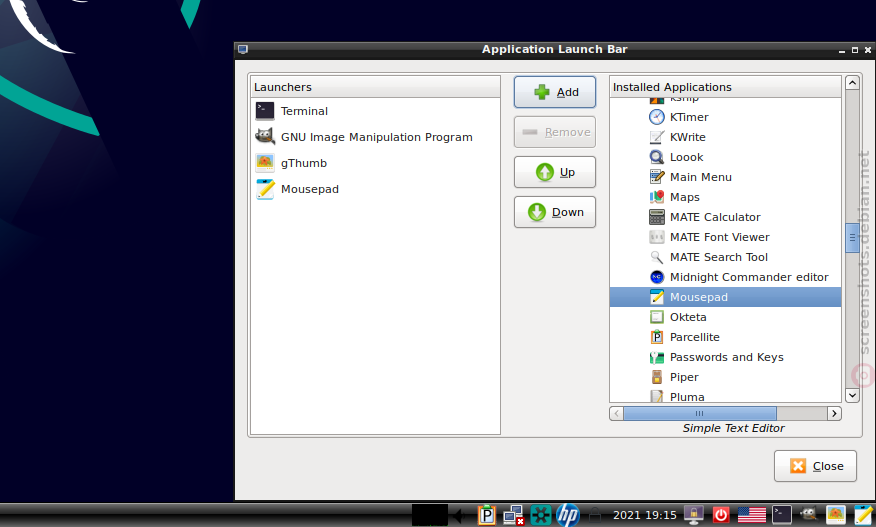This screenshot has height=527, width=876.
Task: Click the horizontal scrollbar left arrow
Action: pyautogui.click(x=617, y=414)
